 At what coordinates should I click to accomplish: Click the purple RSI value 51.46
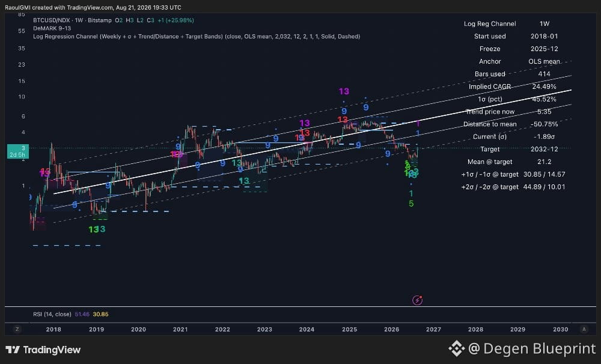[82, 314]
